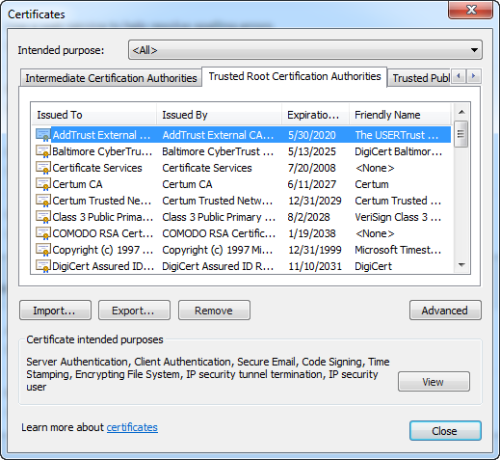
Task: Sort by Issued To column header
Action: pyautogui.click(x=94, y=115)
